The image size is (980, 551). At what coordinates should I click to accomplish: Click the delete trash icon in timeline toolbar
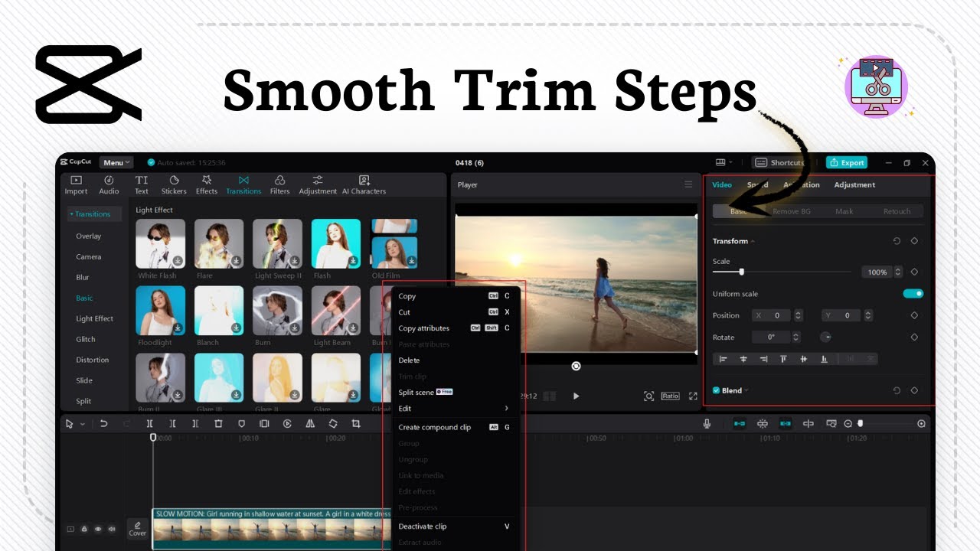(218, 423)
